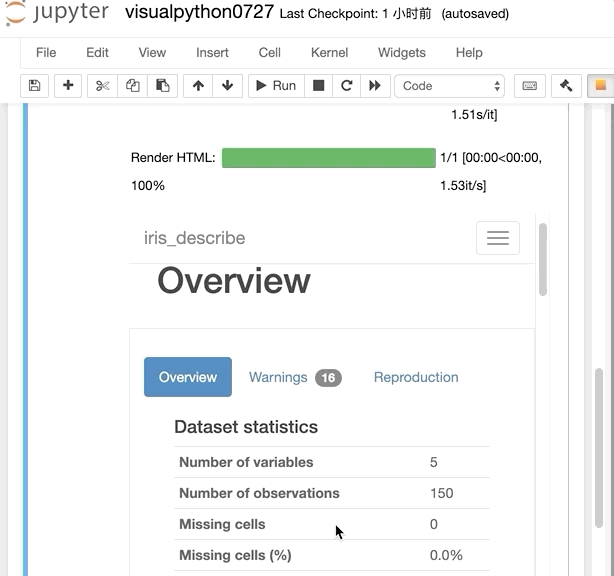Insert a cell below with the plus icon
This screenshot has width=614, height=576.
(68, 85)
